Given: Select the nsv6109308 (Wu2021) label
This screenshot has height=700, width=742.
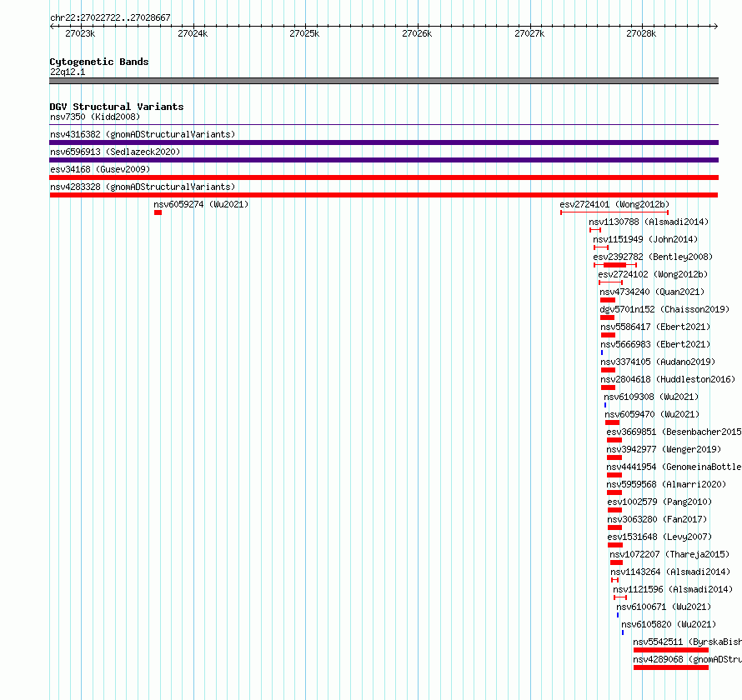Looking at the screenshot, I should click(651, 397).
